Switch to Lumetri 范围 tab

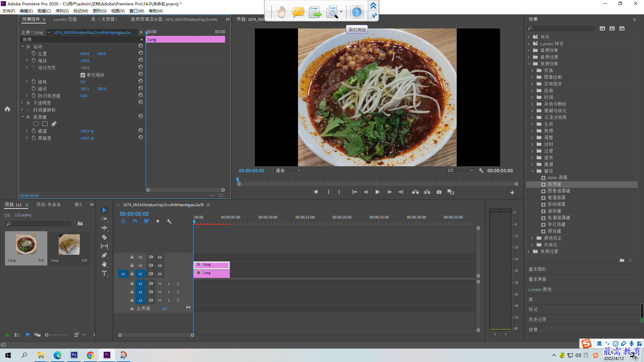click(x=65, y=19)
